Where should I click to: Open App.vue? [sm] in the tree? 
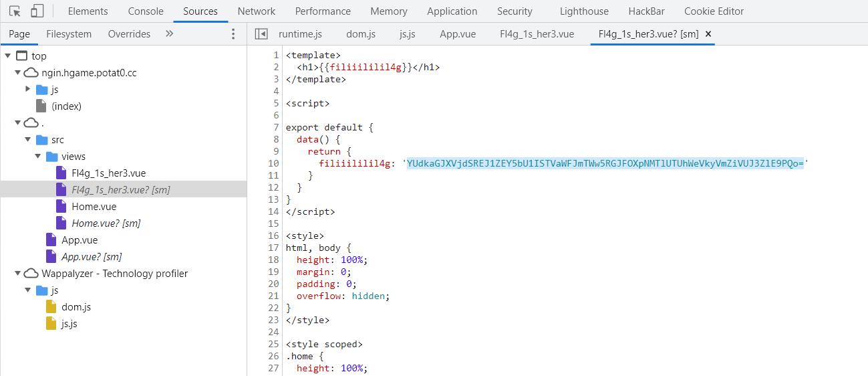[x=92, y=257]
